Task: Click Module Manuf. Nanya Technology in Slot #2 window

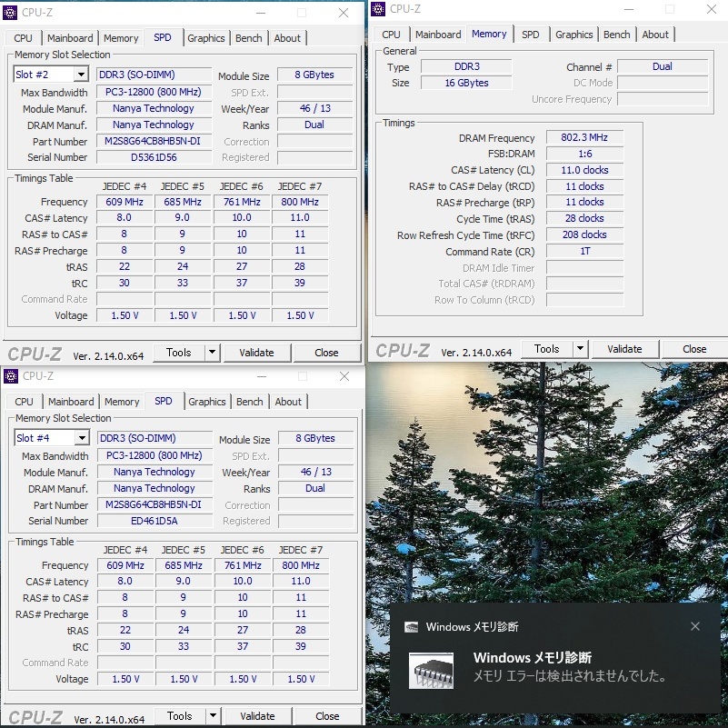Action: coord(154,108)
